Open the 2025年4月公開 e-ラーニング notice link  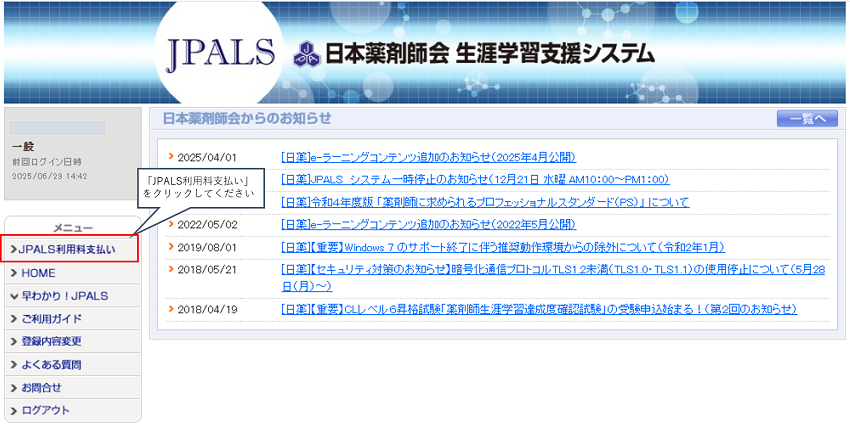[428, 157]
